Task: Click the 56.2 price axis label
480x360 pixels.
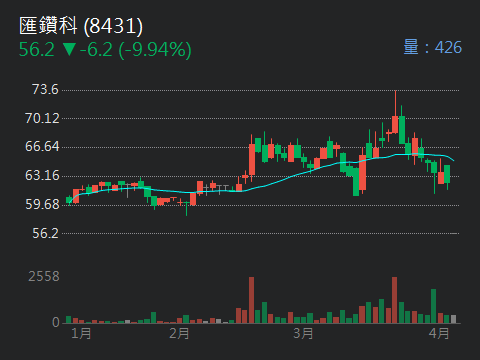Action: coord(45,233)
